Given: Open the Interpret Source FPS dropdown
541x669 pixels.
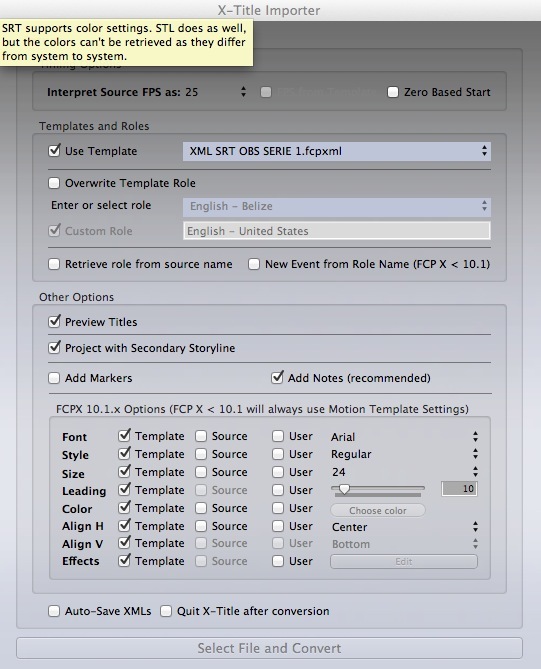Looking at the screenshot, I should pos(216,92).
